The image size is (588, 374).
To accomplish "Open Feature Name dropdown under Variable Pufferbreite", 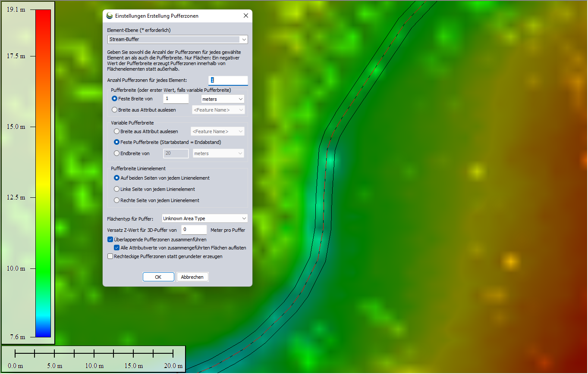I will pos(217,131).
